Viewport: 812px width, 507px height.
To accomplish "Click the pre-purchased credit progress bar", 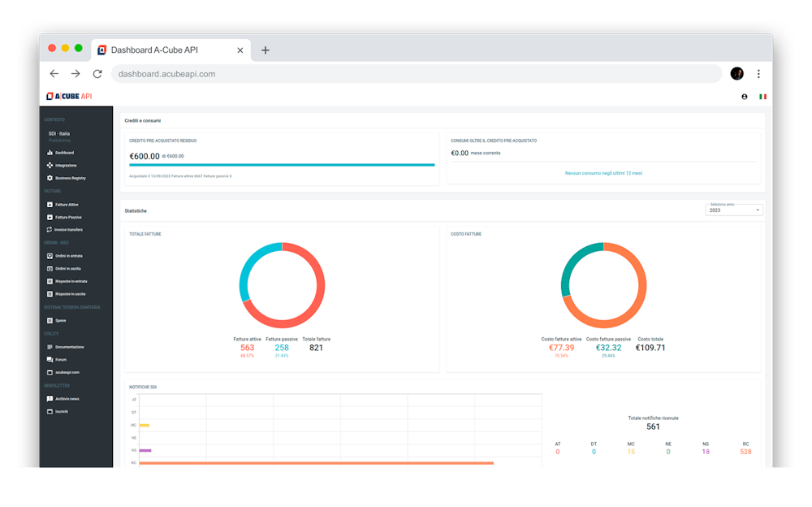I will (282, 165).
